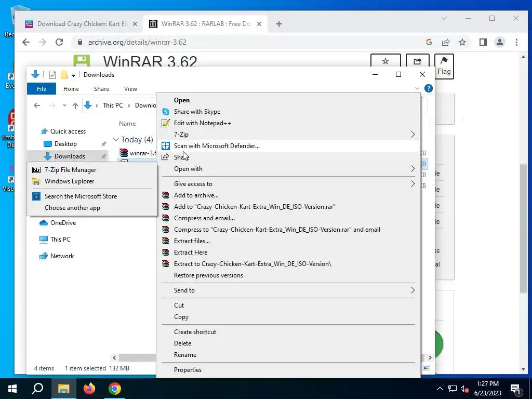
Task: Collapse the Today (4) group
Action: pyautogui.click(x=116, y=140)
